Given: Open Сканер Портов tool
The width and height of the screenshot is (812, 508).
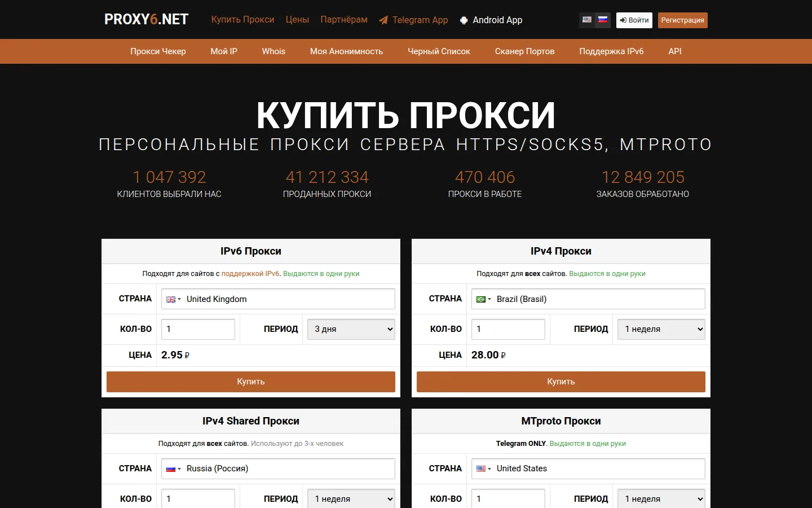Looking at the screenshot, I should [524, 51].
